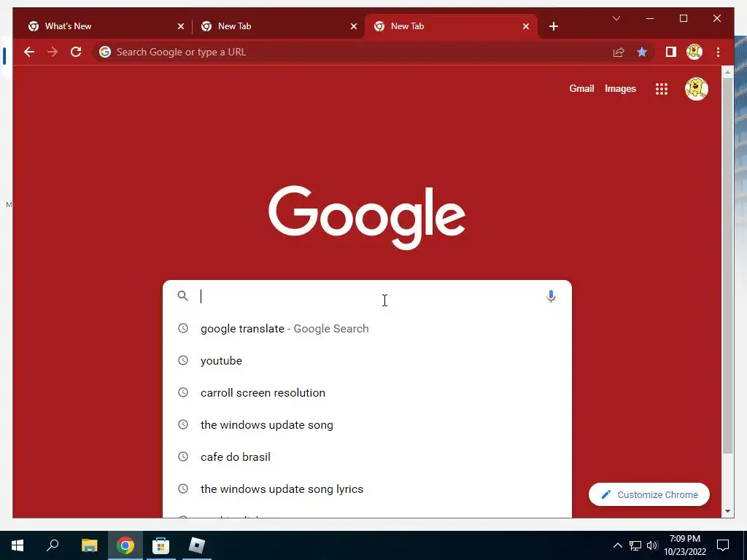This screenshot has width=747, height=560.
Task: Open the notification center icon
Action: pyautogui.click(x=723, y=545)
